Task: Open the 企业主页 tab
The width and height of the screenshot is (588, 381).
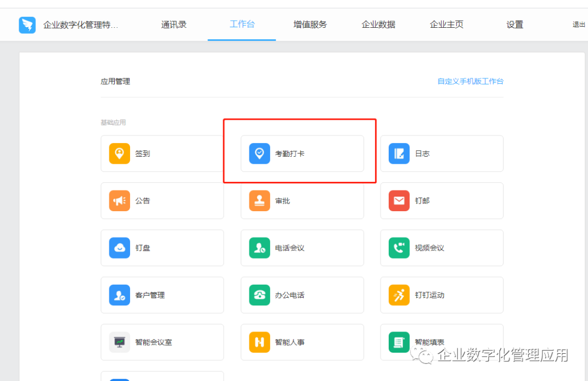Action: (x=446, y=24)
